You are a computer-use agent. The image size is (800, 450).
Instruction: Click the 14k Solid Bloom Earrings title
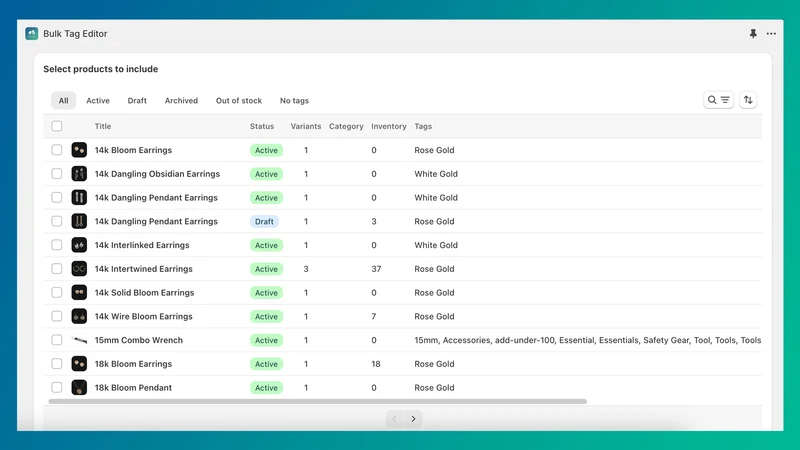pyautogui.click(x=144, y=292)
